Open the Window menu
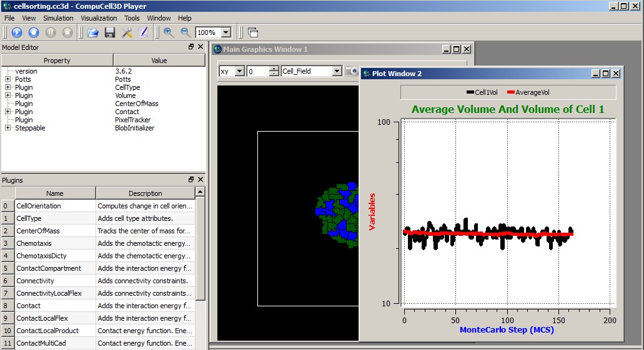The image size is (644, 350). click(x=159, y=18)
